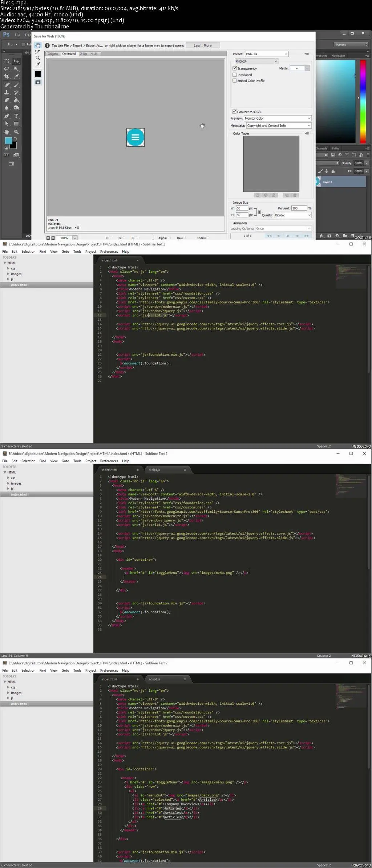
Task: Click the Learn More button
Action: 203,45
